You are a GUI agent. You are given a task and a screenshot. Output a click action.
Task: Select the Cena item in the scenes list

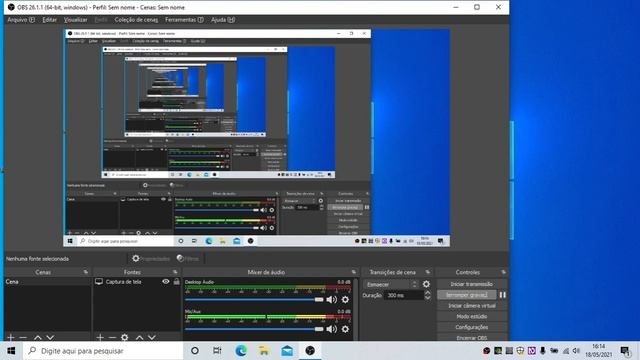(48, 282)
